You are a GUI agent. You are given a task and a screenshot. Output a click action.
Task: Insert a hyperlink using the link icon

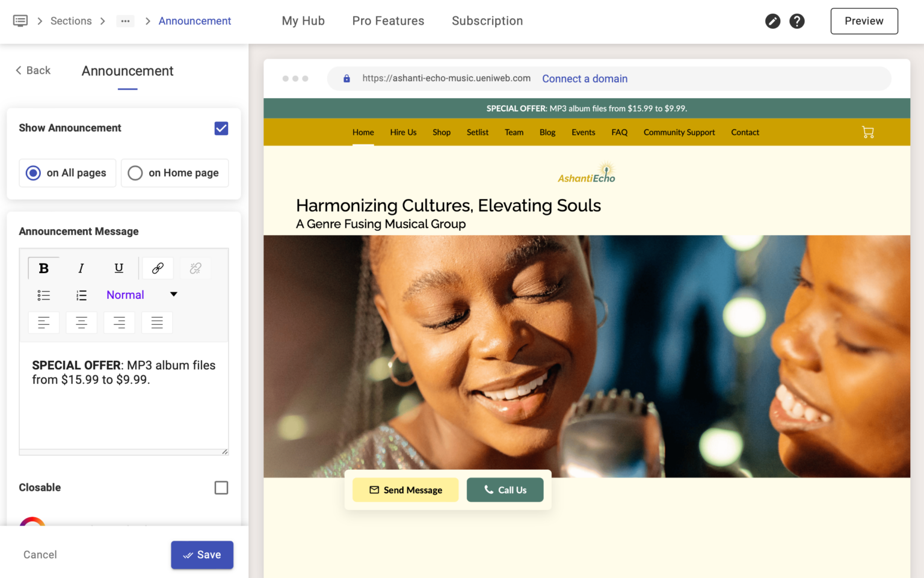click(157, 268)
